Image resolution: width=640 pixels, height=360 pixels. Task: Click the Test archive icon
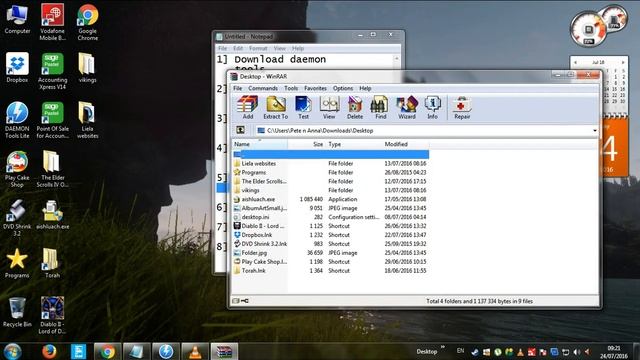pos(303,108)
